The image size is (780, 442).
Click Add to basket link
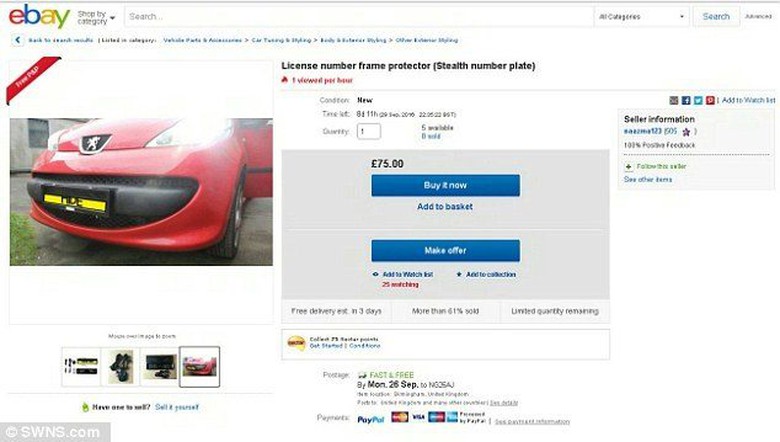click(x=445, y=207)
